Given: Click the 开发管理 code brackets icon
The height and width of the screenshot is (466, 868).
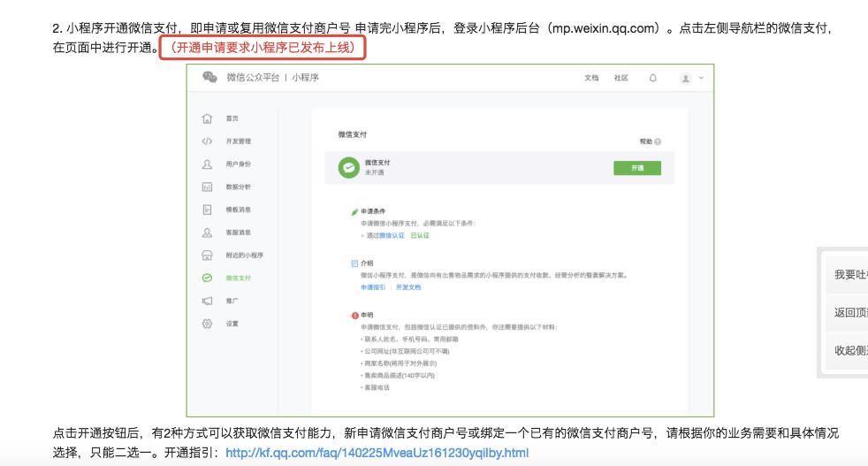Looking at the screenshot, I should (207, 141).
